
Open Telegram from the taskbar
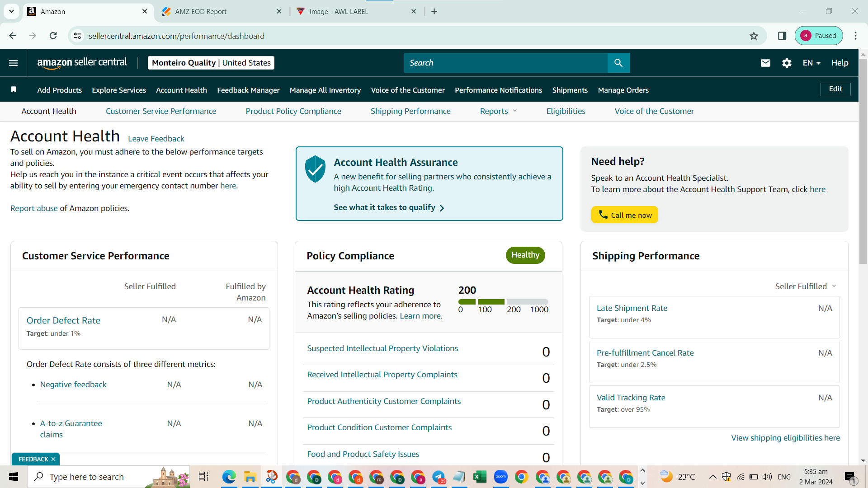tap(439, 477)
